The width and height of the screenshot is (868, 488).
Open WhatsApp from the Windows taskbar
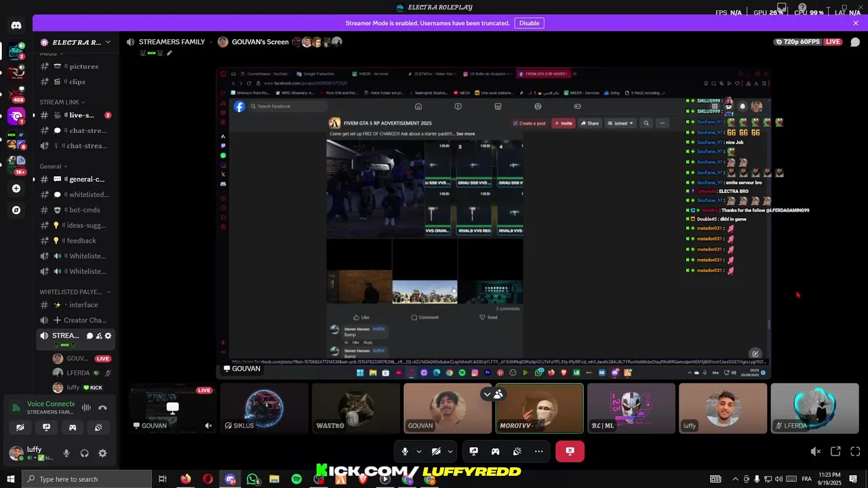coord(252,479)
